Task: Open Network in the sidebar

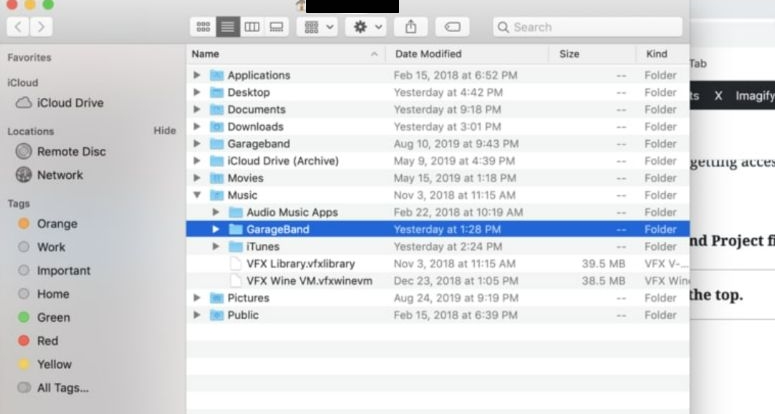Action: coord(59,175)
